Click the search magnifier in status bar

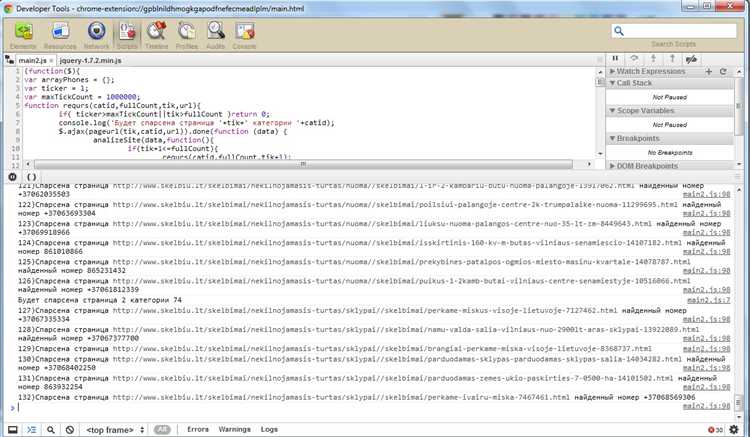[x=51, y=429]
